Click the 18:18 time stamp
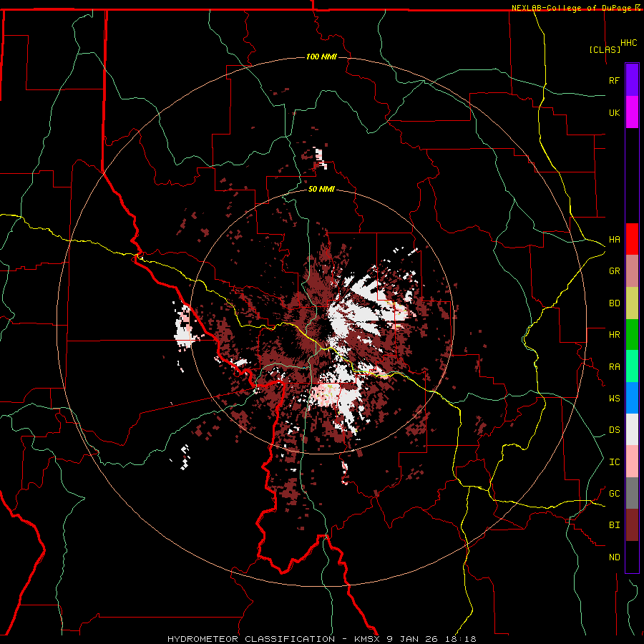 462,639
